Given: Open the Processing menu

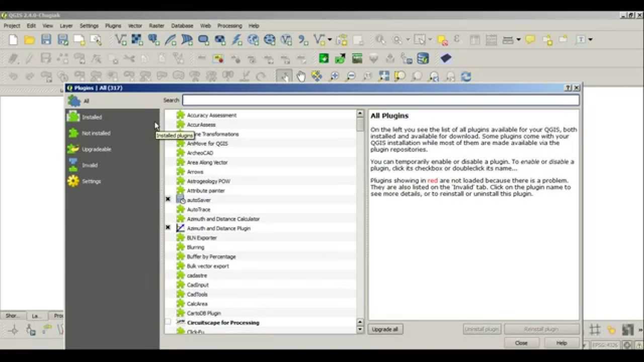Looking at the screenshot, I should 229,26.
